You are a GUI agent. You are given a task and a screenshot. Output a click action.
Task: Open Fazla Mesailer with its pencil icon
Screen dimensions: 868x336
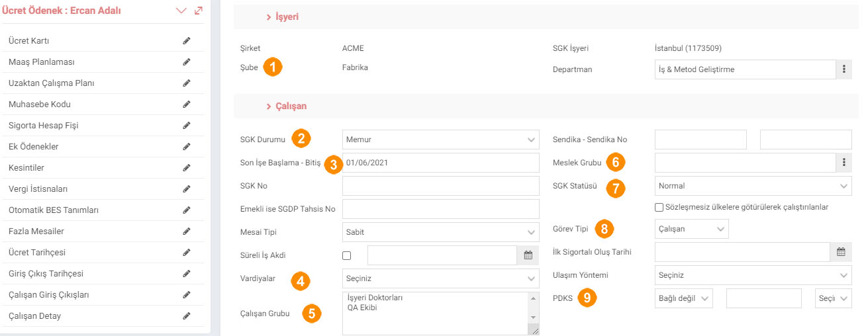pyautogui.click(x=187, y=231)
